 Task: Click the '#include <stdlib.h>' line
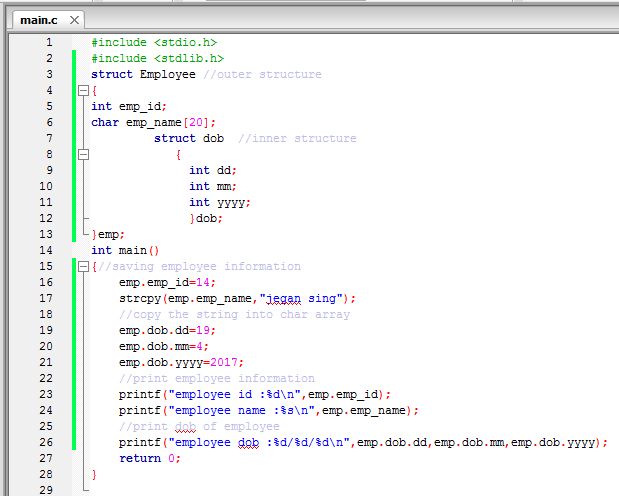point(158,58)
